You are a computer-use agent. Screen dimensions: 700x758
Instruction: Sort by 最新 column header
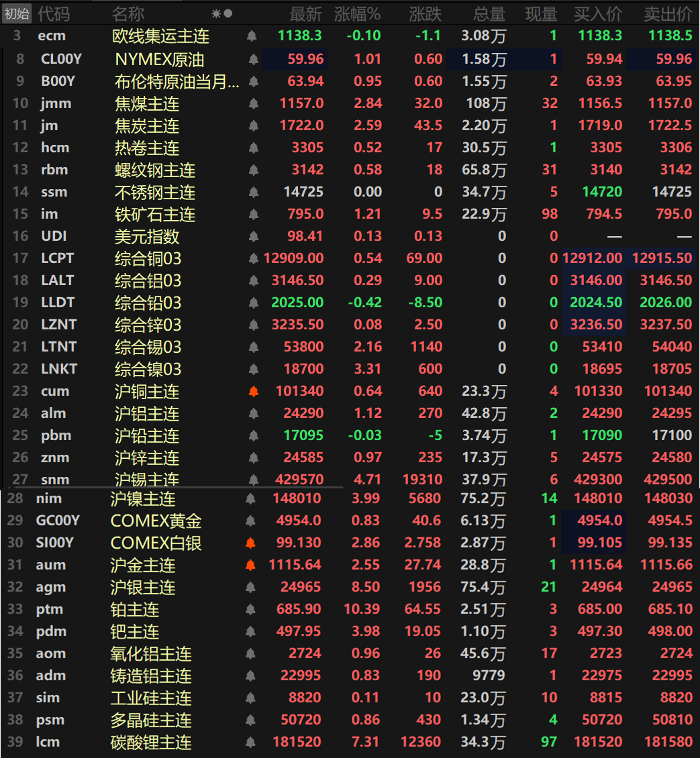point(306,13)
